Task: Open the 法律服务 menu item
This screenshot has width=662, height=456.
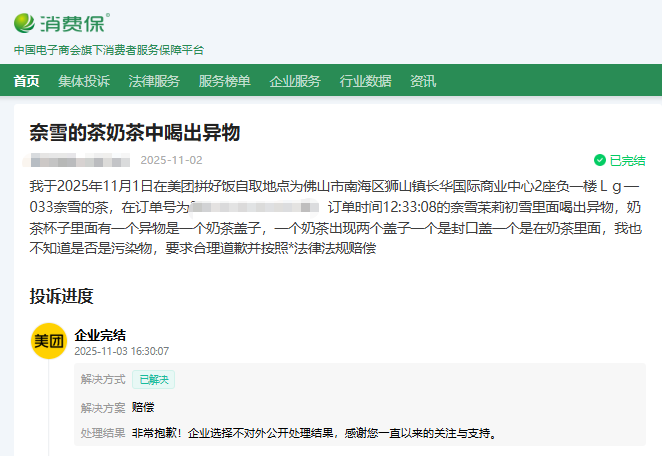Action: (x=154, y=81)
